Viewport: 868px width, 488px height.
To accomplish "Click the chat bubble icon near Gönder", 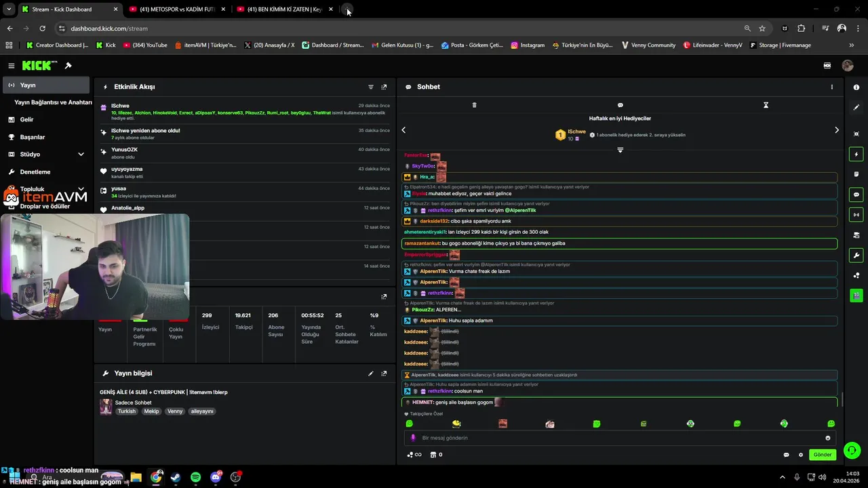I will pos(786,455).
